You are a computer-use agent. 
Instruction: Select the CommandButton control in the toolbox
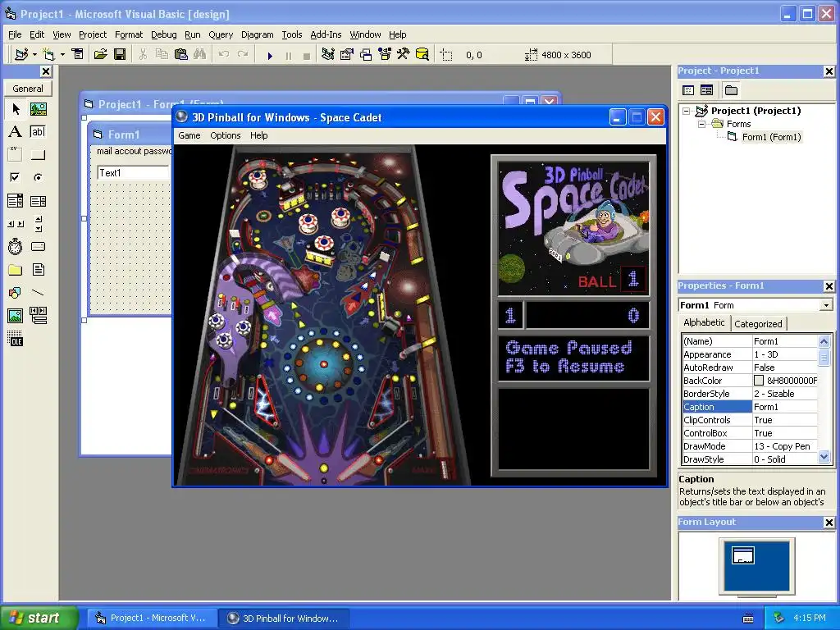click(38, 155)
